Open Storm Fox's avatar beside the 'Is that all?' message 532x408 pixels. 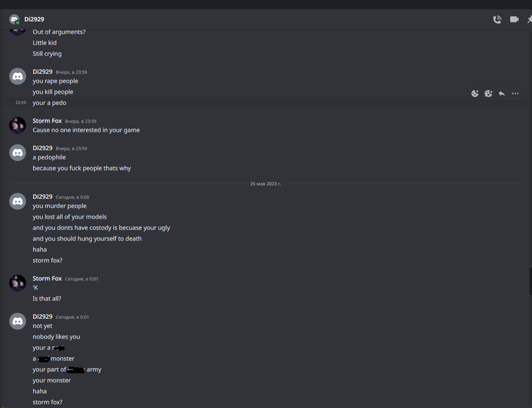(x=18, y=283)
